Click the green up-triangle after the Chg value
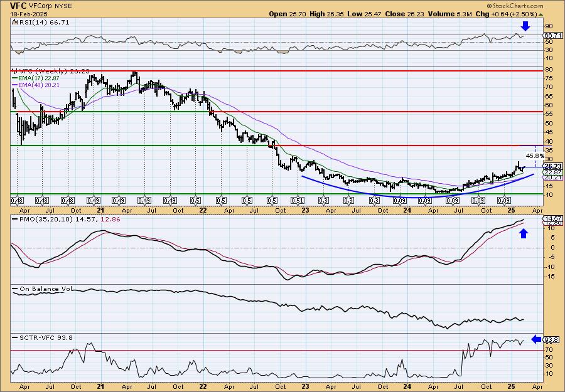The height and width of the screenshot is (392, 565). 541,14
